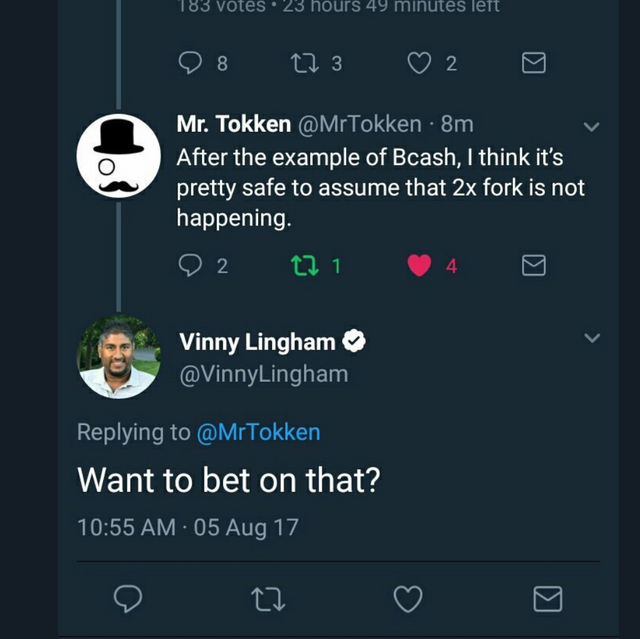Reply to Vinny Lingham's tweet
The height and width of the screenshot is (639, 640).
click(x=126, y=599)
